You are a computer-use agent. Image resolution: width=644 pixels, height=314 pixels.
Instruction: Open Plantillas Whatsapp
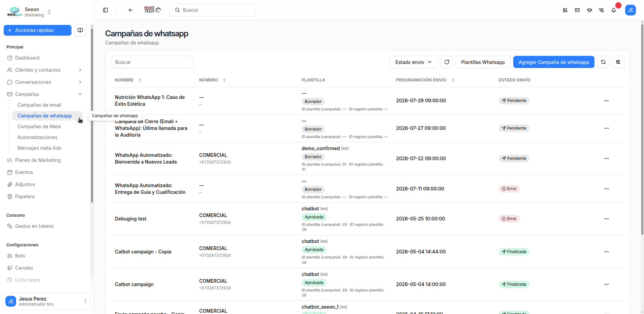pyautogui.click(x=483, y=62)
